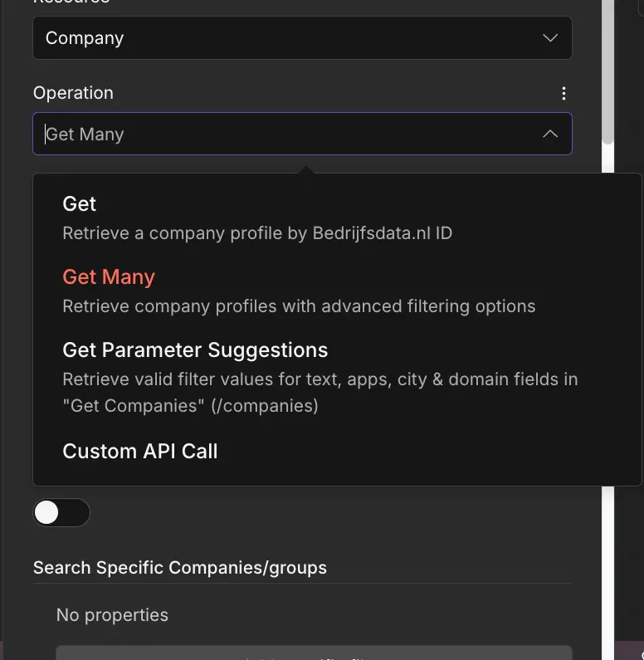Click the description about valid filter values
The height and width of the screenshot is (660, 644).
pyautogui.click(x=320, y=393)
